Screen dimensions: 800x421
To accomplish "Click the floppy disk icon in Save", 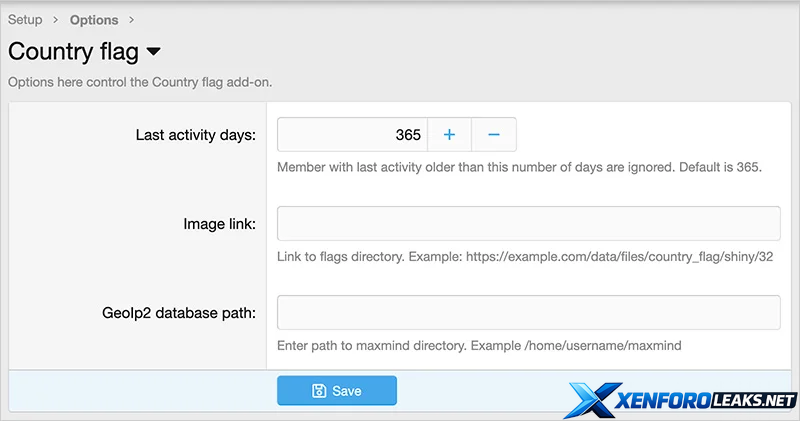I will click(x=319, y=391).
